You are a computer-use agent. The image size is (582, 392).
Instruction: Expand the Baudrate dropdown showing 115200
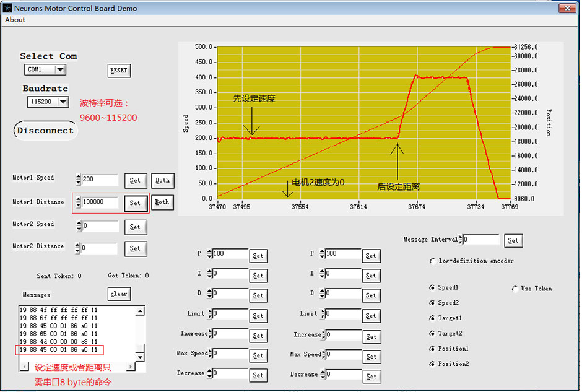[48, 102]
